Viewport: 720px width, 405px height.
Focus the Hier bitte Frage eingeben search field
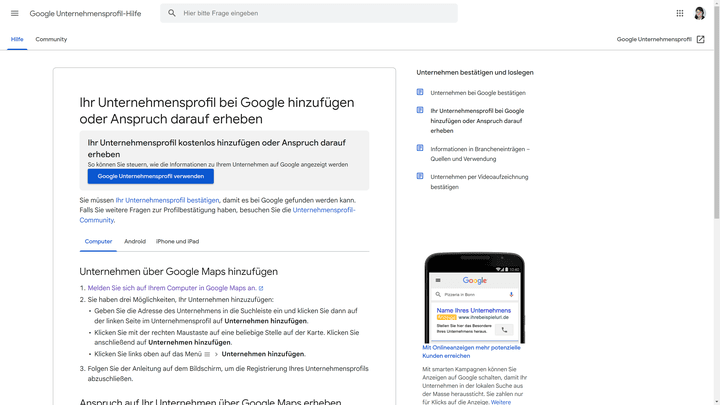309,13
